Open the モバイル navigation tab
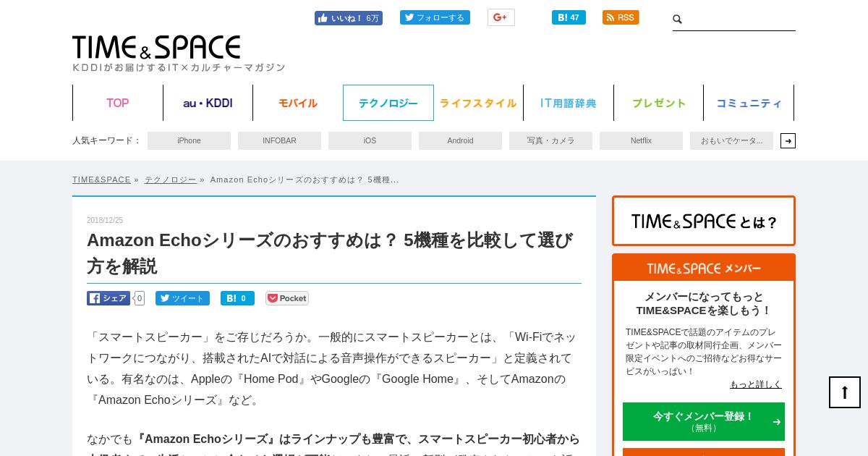This screenshot has width=868, height=456. 298,103
